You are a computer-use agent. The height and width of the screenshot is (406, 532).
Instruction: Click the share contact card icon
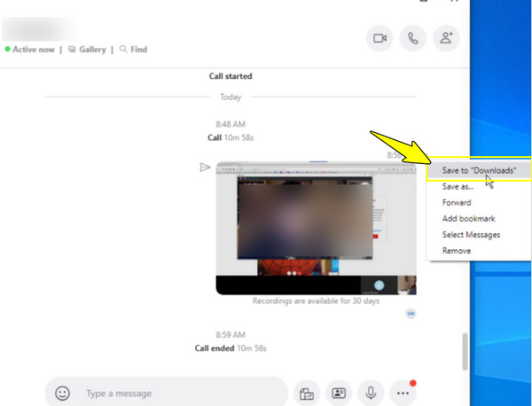click(338, 393)
